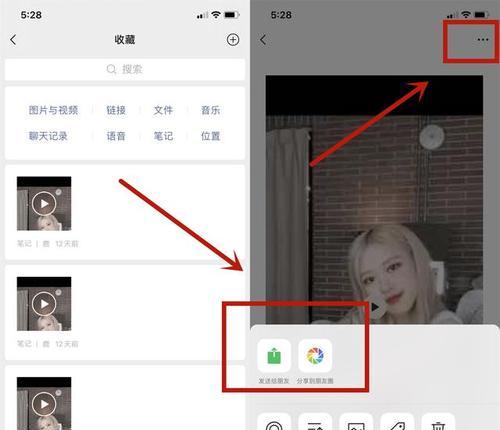Open the three-dot more options menu
Viewport: 500px width, 430px height.
[483, 40]
